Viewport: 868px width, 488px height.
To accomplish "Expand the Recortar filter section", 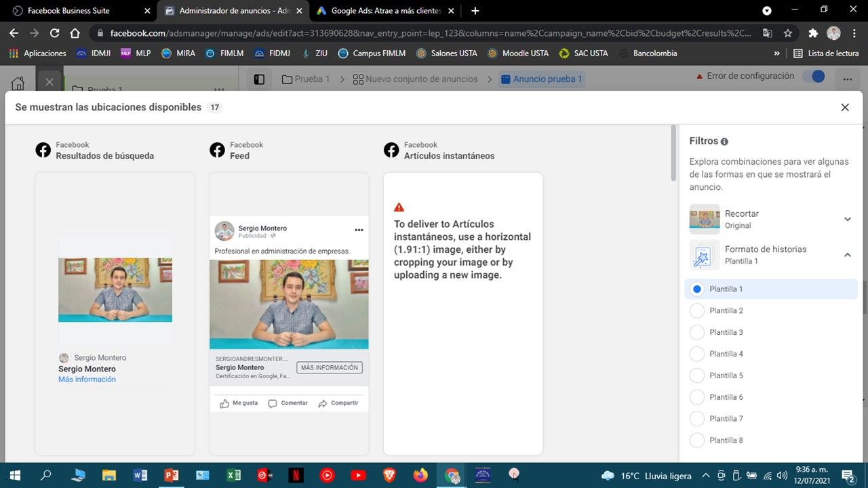I will click(x=847, y=219).
